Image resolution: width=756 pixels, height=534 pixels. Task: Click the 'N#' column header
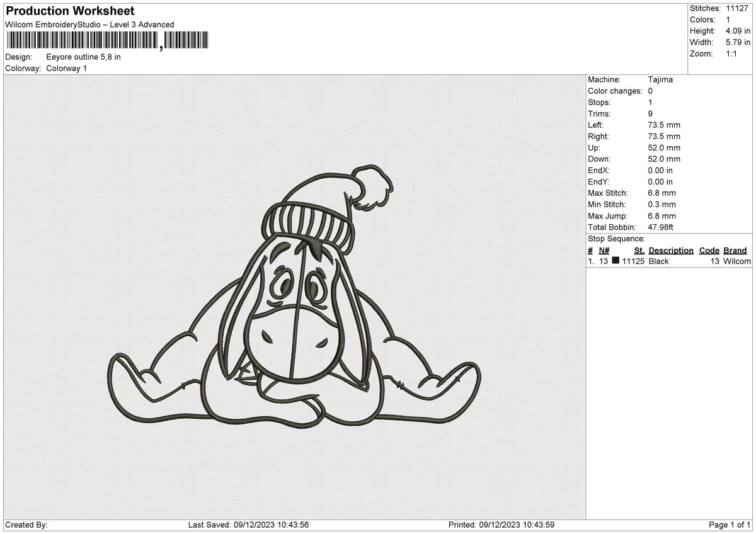(x=604, y=250)
